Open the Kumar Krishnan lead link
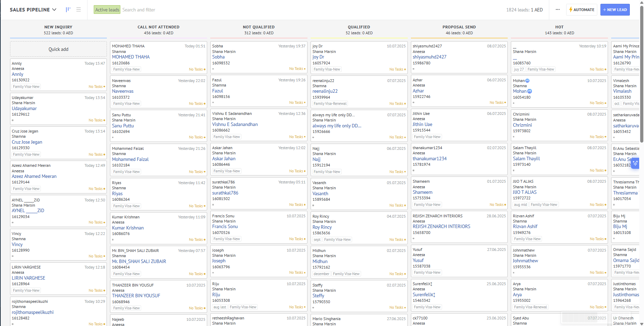 [x=128, y=228]
